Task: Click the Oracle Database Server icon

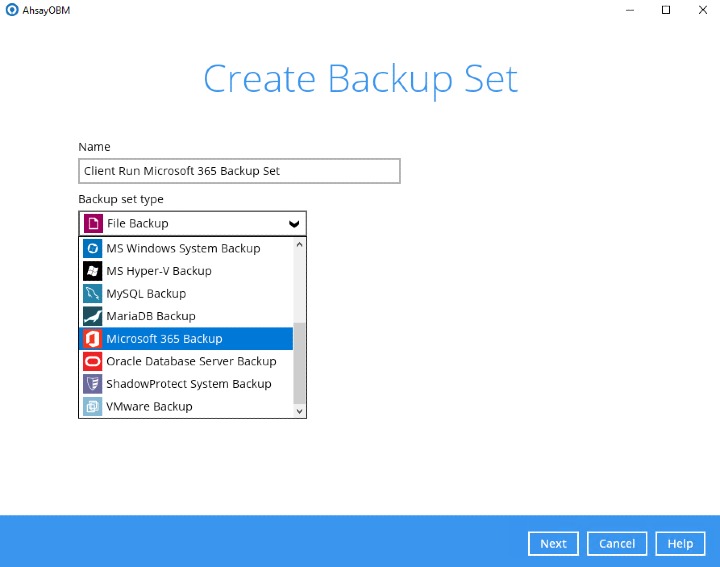Action: click(x=92, y=361)
